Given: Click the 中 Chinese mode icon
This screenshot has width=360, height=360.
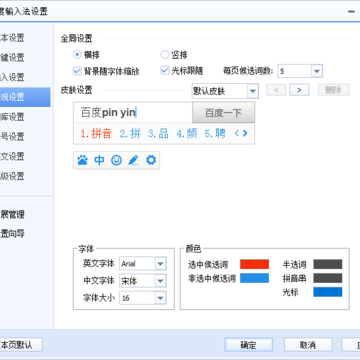Looking at the screenshot, I should 99,161.
